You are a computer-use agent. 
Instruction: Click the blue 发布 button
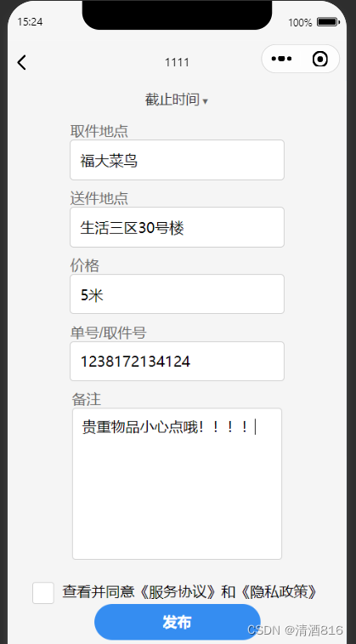click(x=178, y=622)
